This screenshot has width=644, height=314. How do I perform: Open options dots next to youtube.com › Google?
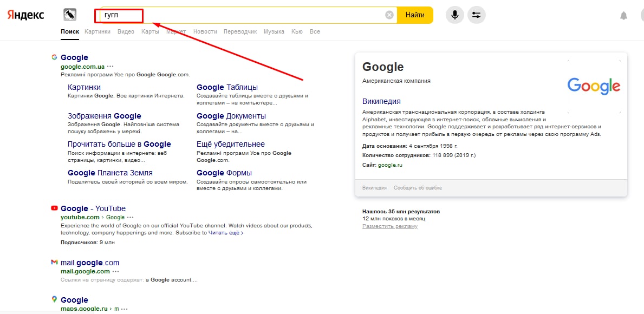click(x=130, y=218)
